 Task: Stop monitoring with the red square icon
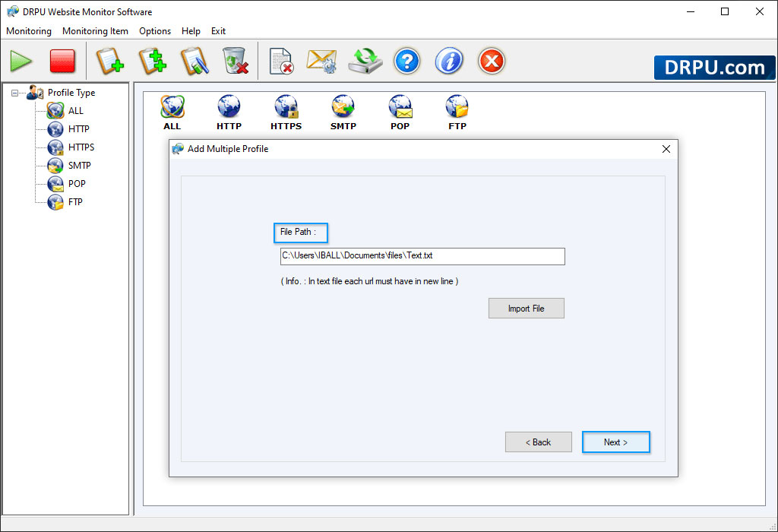(62, 61)
